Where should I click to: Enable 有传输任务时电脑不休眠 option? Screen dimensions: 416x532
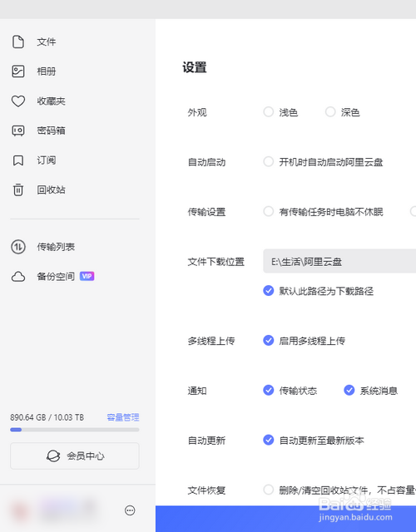pyautogui.click(x=268, y=211)
